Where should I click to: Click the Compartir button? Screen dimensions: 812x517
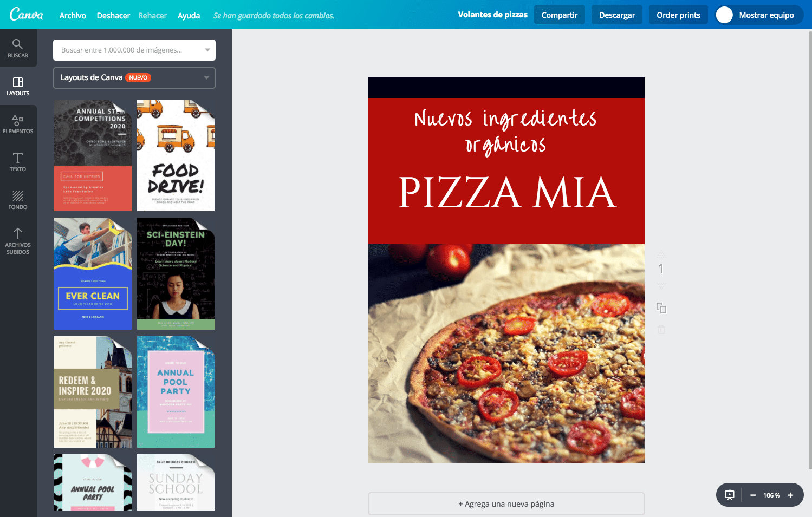pyautogui.click(x=560, y=15)
